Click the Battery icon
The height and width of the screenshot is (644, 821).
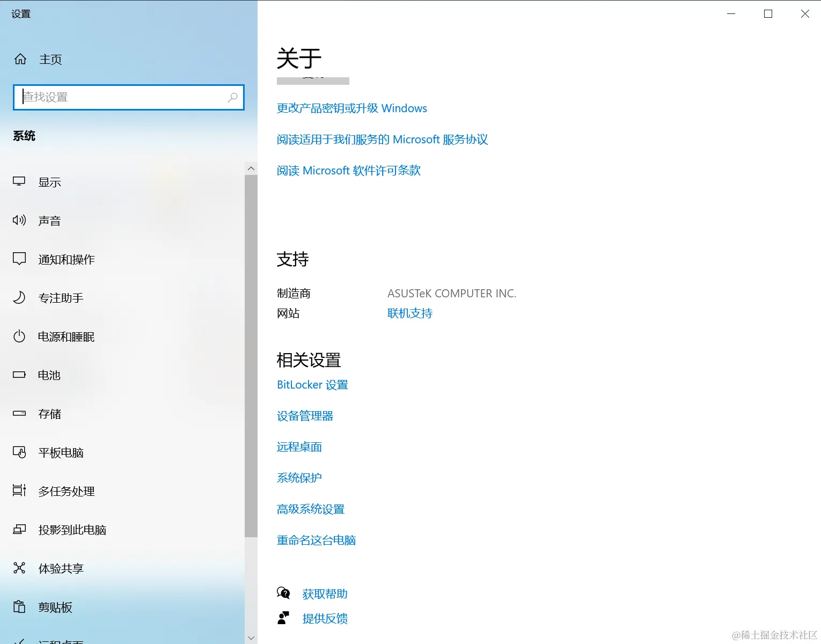click(x=19, y=375)
